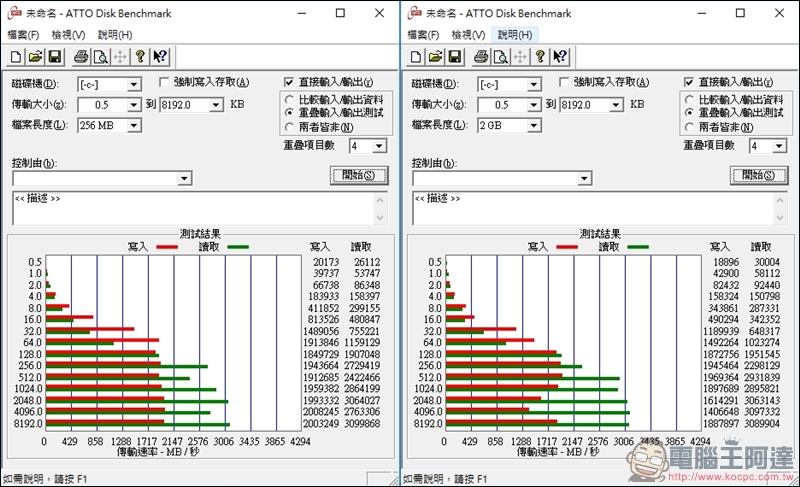The width and height of the screenshot is (800, 487).
Task: Open 8192.0 max size dropdown, left window
Action: [216, 105]
